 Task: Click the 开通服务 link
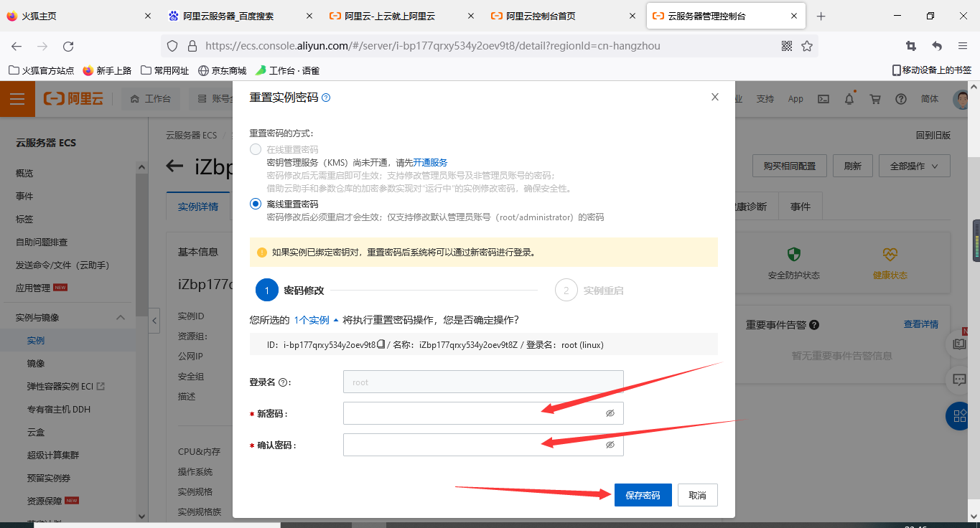click(430, 163)
